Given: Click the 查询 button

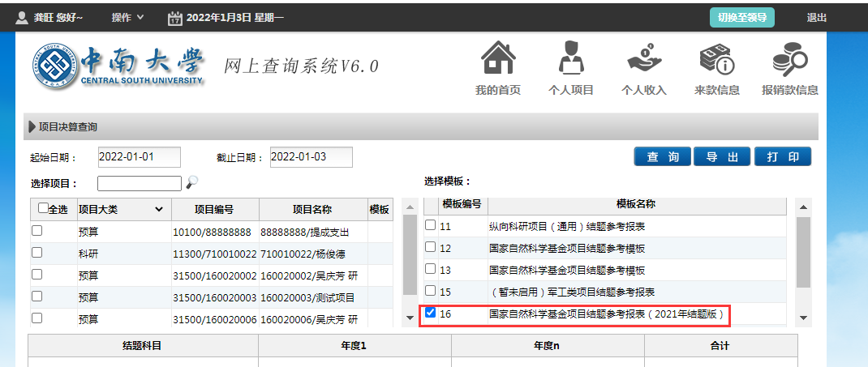Looking at the screenshot, I should pyautogui.click(x=663, y=157).
